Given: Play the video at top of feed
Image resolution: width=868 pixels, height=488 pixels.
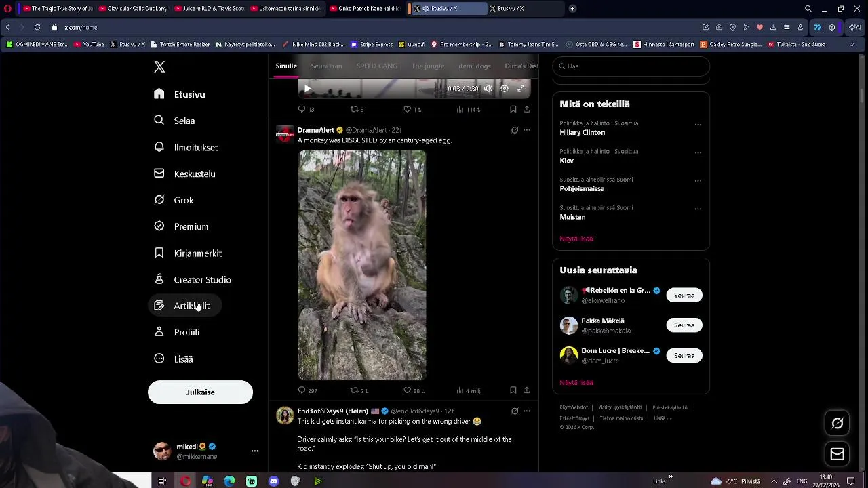Looking at the screenshot, I should 307,88.
